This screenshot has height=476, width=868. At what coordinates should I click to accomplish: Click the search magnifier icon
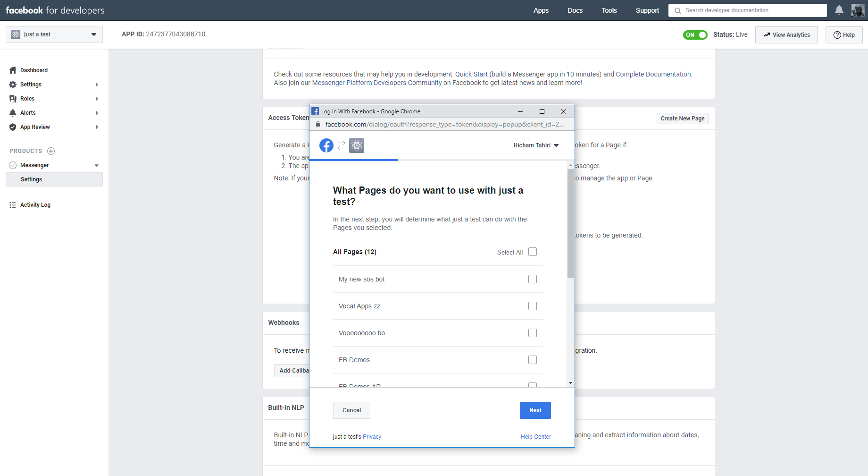click(678, 10)
